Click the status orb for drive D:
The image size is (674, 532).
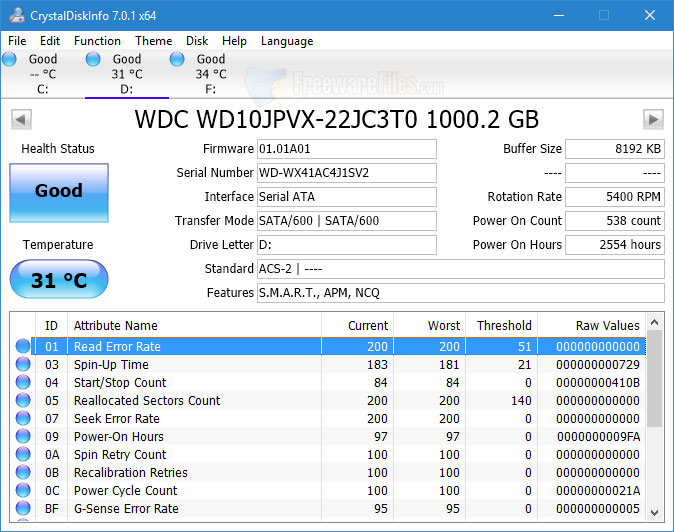click(x=93, y=59)
